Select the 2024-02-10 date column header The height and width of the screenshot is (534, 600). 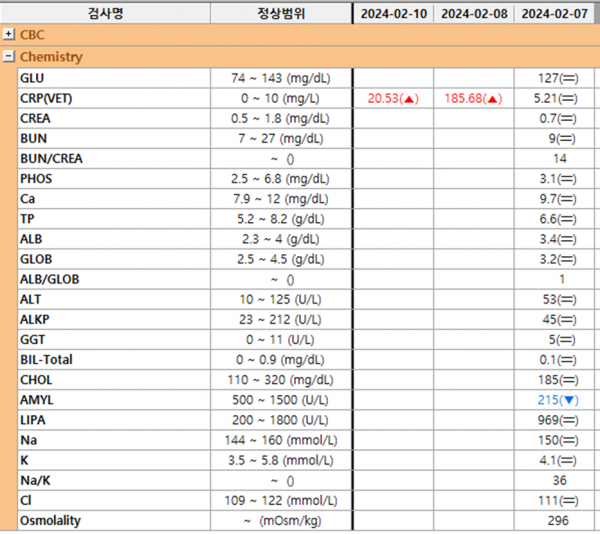(394, 14)
